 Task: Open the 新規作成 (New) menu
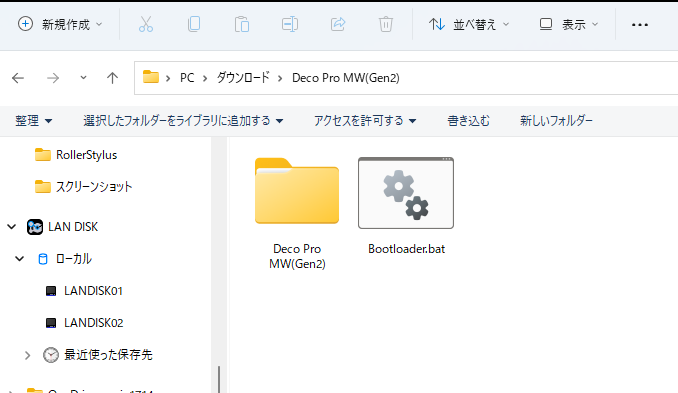tap(60, 24)
